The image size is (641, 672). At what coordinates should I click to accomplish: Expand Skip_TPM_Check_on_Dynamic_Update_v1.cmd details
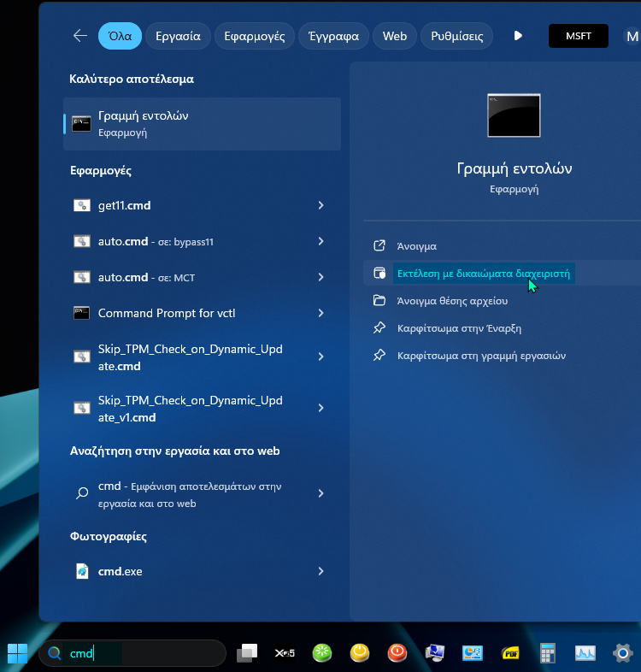tap(321, 408)
